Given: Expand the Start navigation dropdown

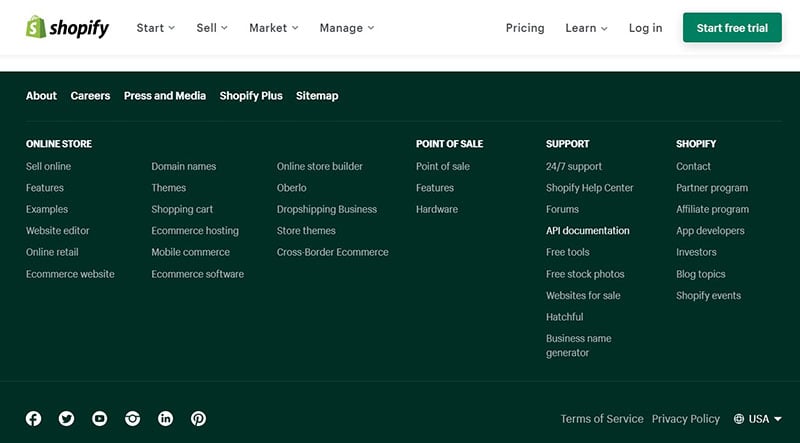Looking at the screenshot, I should [x=156, y=28].
